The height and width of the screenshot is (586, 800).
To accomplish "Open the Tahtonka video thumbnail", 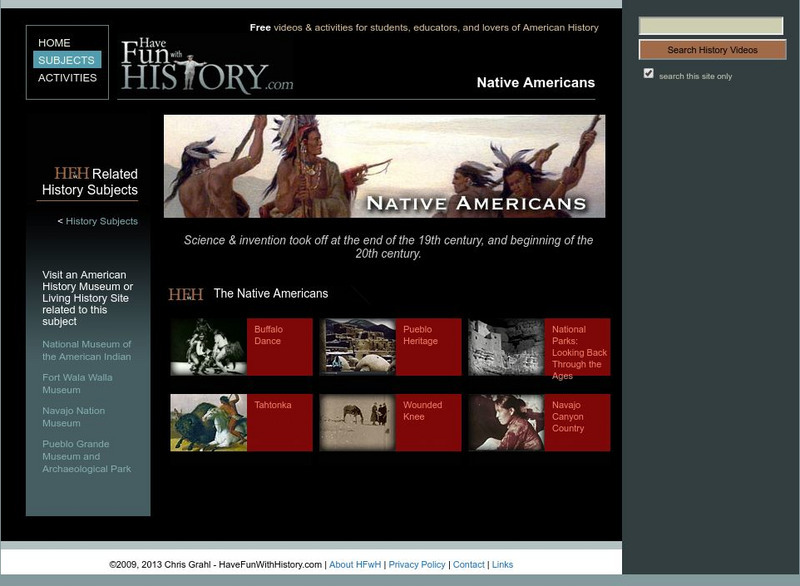I will click(209, 422).
